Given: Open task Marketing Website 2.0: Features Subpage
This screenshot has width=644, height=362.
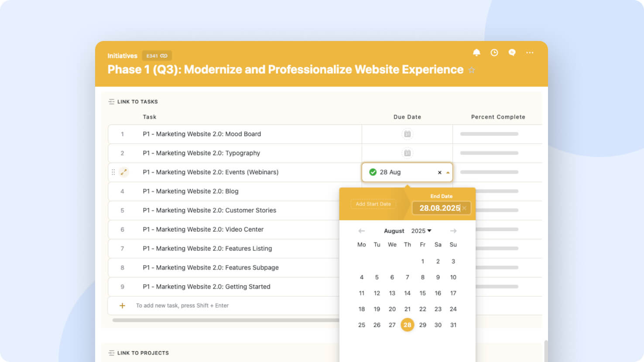Looking at the screenshot, I should point(210,267).
